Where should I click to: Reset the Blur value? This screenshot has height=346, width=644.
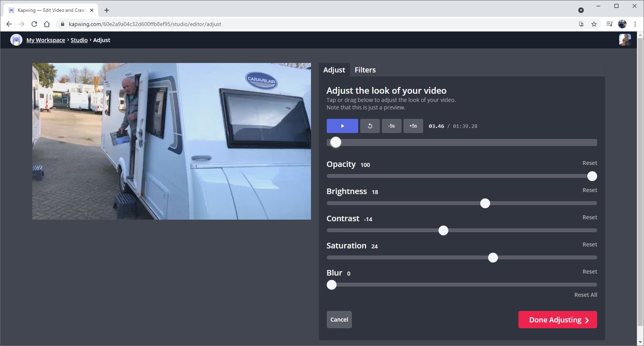(590, 272)
